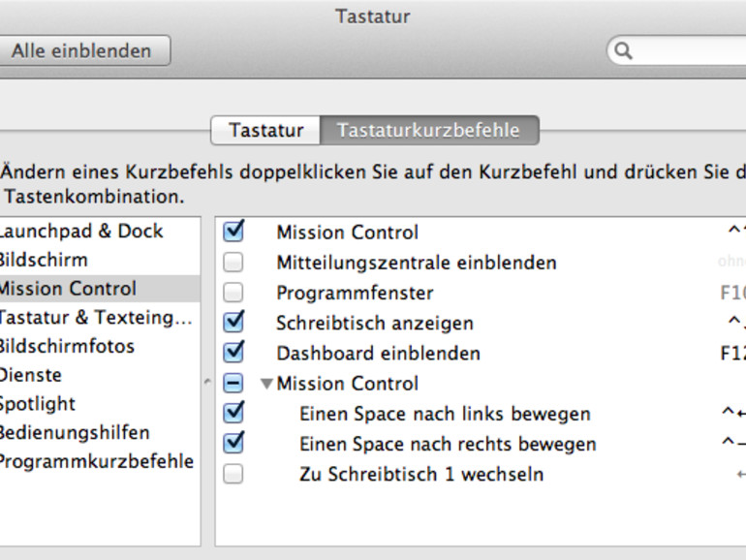The height and width of the screenshot is (560, 746).
Task: Select Spotlight category
Action: tap(99, 404)
